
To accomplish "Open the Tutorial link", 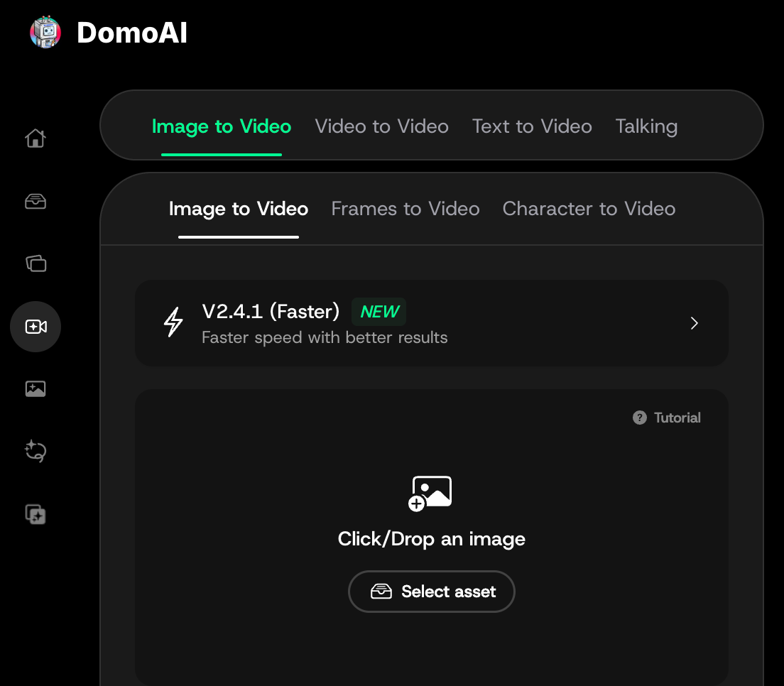I will tap(677, 418).
